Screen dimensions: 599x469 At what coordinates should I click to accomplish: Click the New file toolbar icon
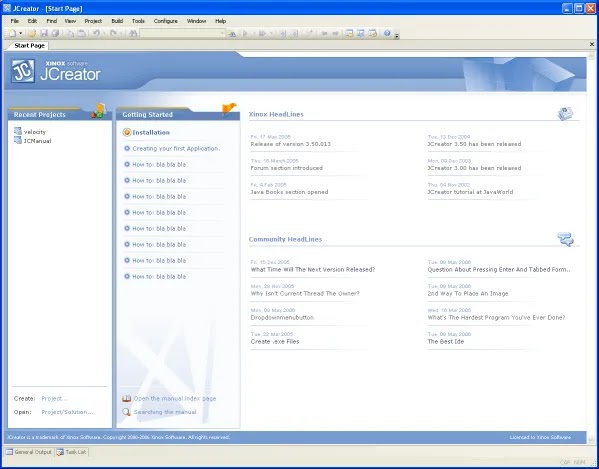pos(12,34)
